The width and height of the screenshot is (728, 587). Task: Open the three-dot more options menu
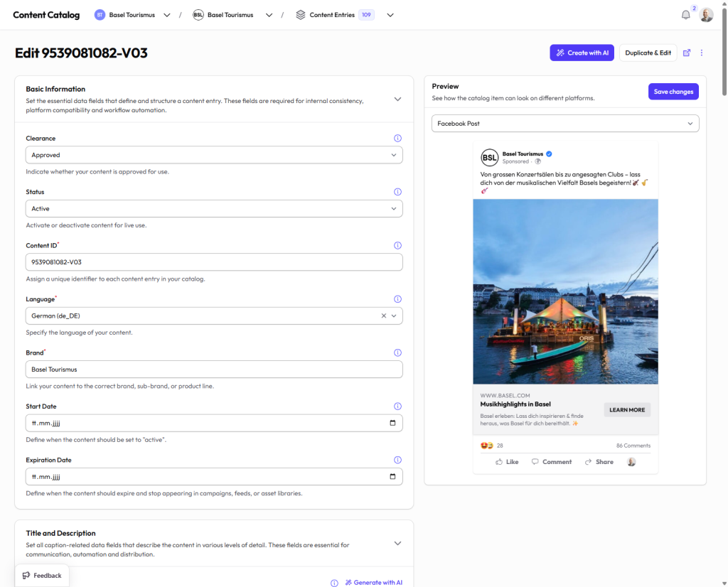[702, 53]
